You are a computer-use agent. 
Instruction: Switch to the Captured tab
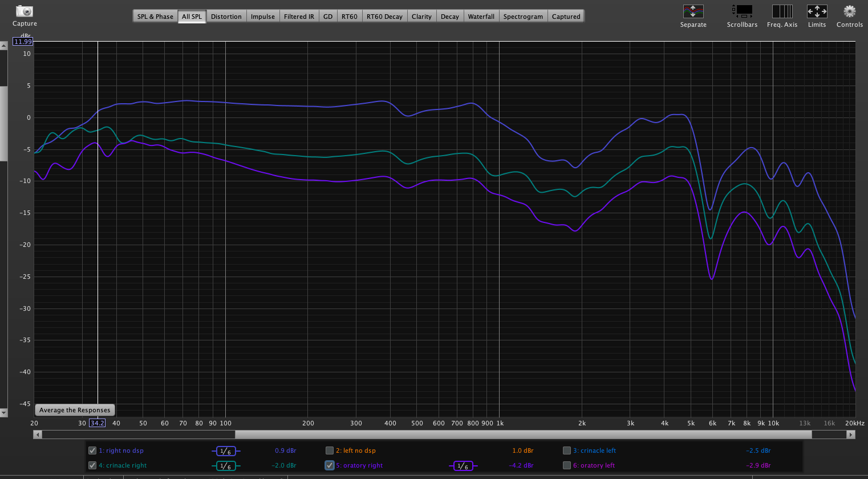pos(566,17)
